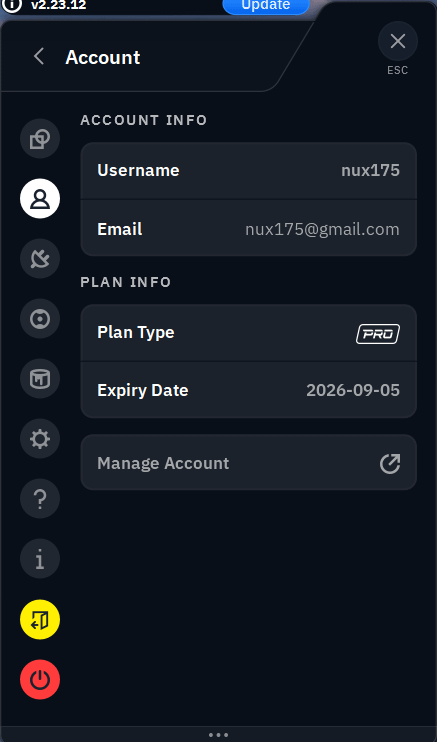The height and width of the screenshot is (742, 437).
Task: Open the Help question mark icon
Action: click(40, 499)
